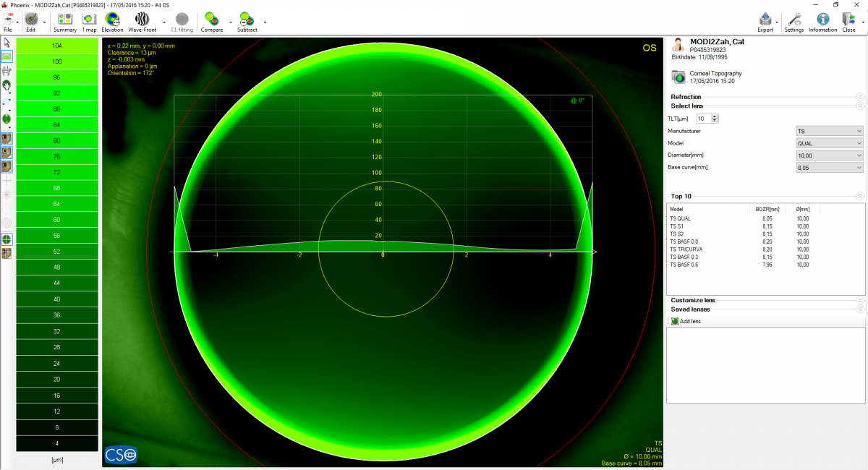Screen dimensions: 868x470
Task: Open the Base curve dropdown
Action: [x=829, y=168]
